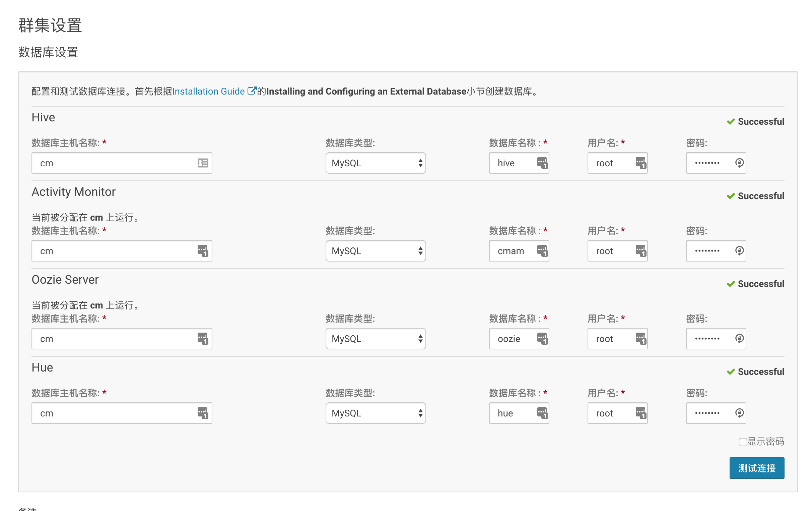Click password manager icon in Hive password field
The image size is (812, 511).
pyautogui.click(x=739, y=163)
